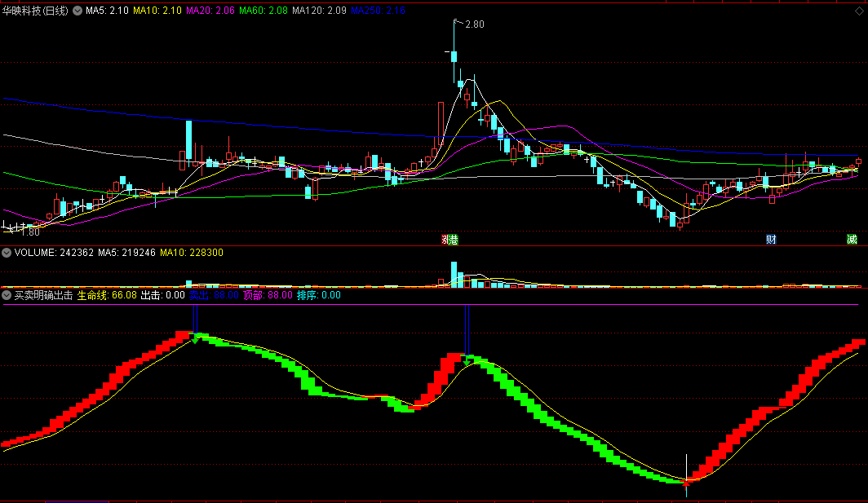Click the 顶部: 88.00 value
This screenshot has height=503, width=868.
tap(268, 295)
